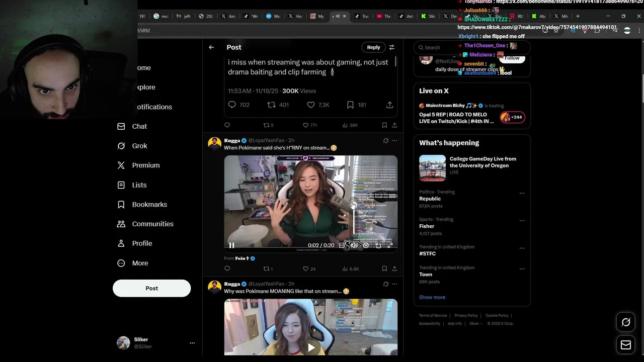644x362 pixels.
Task: Open Rugga's avatar on the MOANING post
Action: click(x=215, y=288)
